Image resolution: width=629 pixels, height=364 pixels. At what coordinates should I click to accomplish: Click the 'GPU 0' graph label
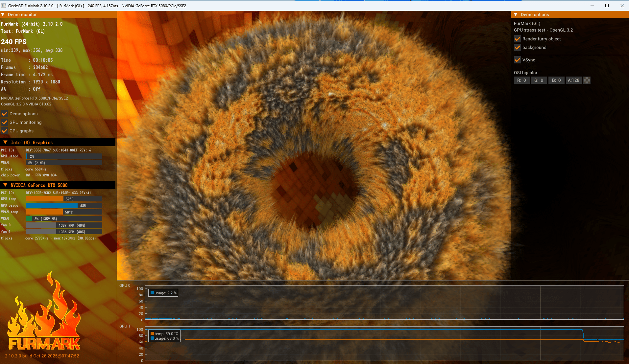(125, 285)
